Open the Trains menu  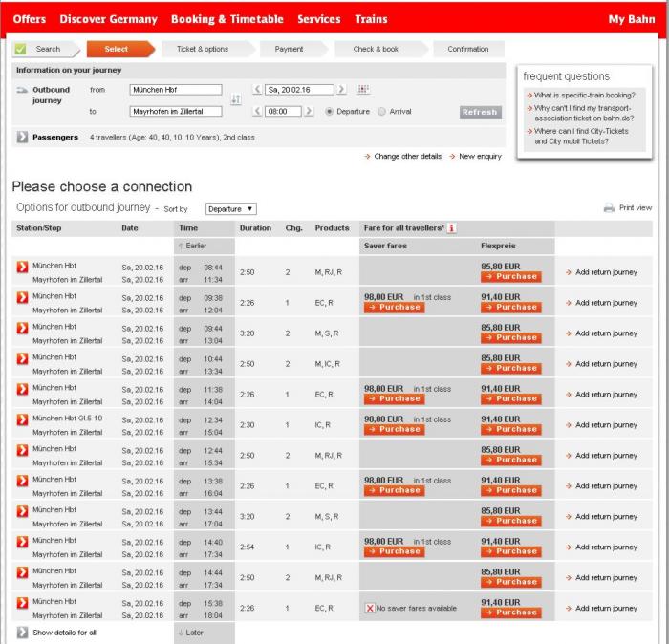[371, 19]
